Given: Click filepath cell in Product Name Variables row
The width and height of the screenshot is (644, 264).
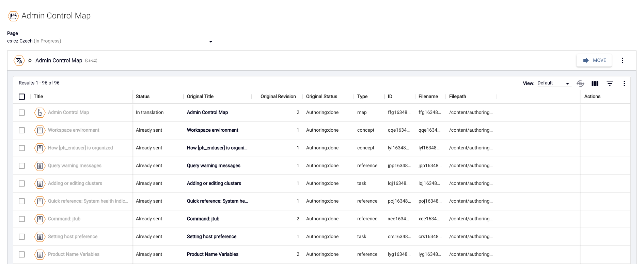Looking at the screenshot, I should click(471, 254).
